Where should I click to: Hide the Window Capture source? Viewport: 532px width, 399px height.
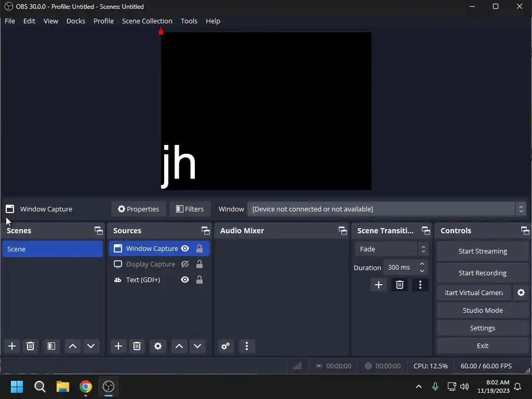pos(185,248)
